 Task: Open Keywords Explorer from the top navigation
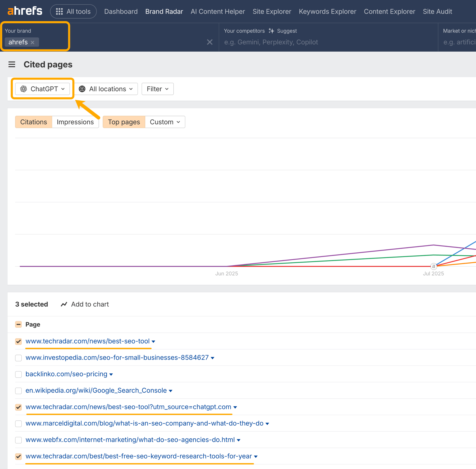327,11
